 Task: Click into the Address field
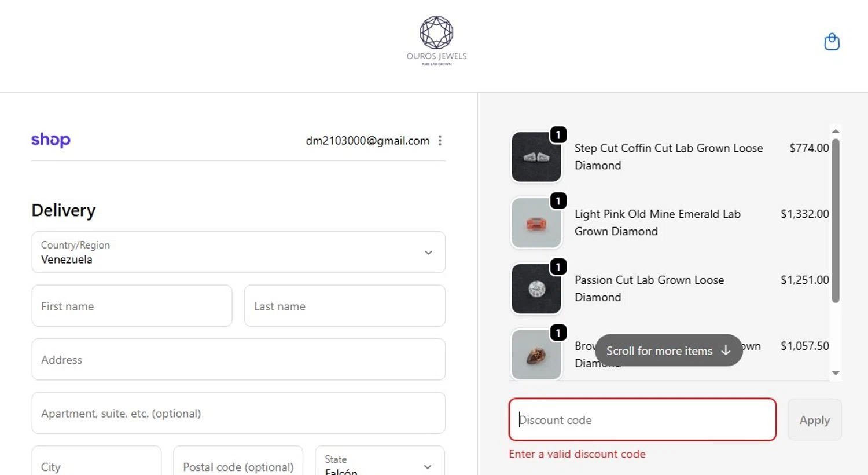[238, 360]
